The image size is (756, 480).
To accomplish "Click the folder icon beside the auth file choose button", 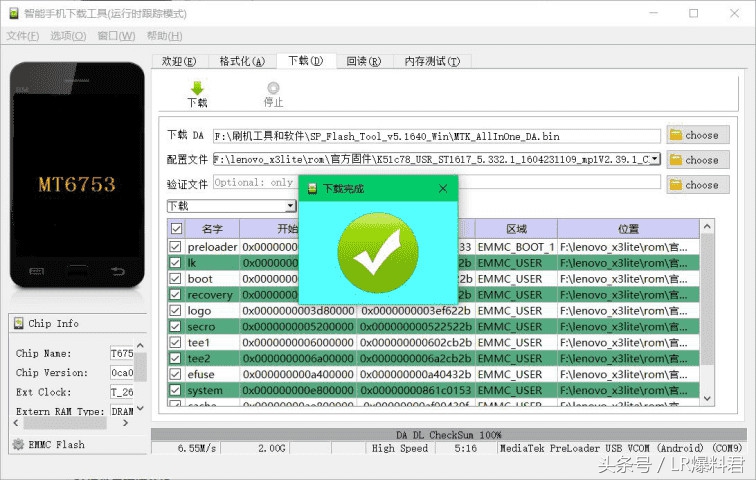I will tap(676, 185).
